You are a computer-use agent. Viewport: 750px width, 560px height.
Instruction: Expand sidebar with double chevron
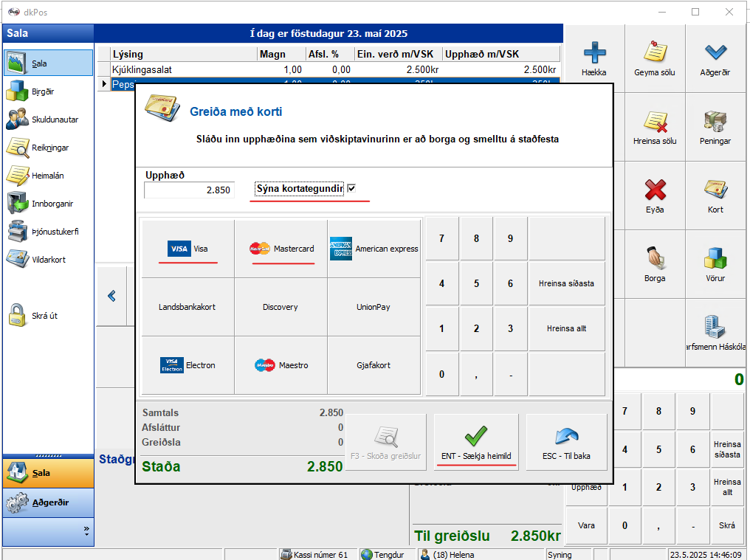click(x=86, y=529)
